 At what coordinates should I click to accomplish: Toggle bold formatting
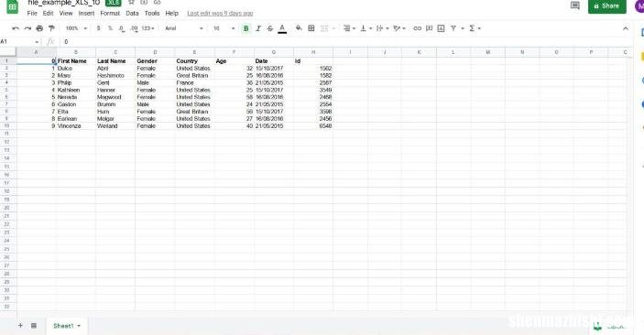click(246, 28)
